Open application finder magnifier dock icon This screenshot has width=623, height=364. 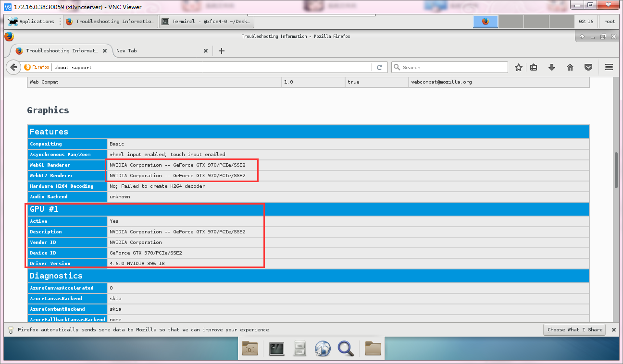(346, 348)
